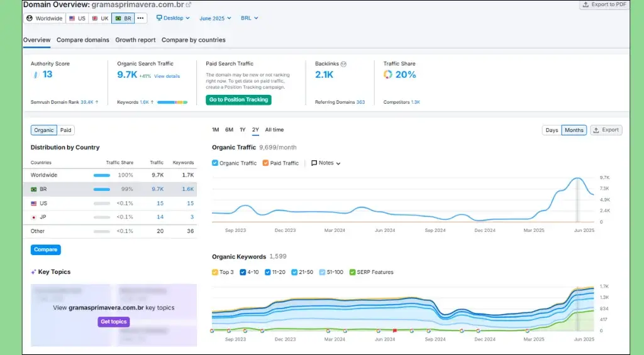Click the US flag icon in database selector
Screen dimensions: 644x355
[x=72, y=18]
